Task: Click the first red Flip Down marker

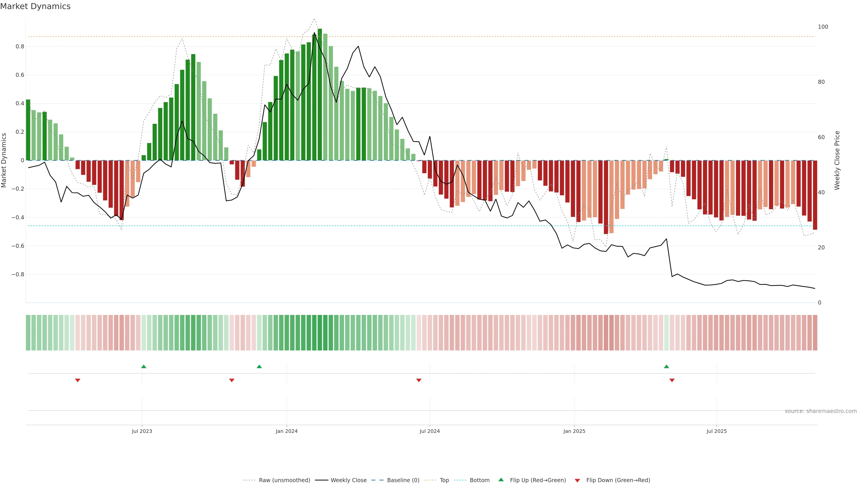Action: 78,380
